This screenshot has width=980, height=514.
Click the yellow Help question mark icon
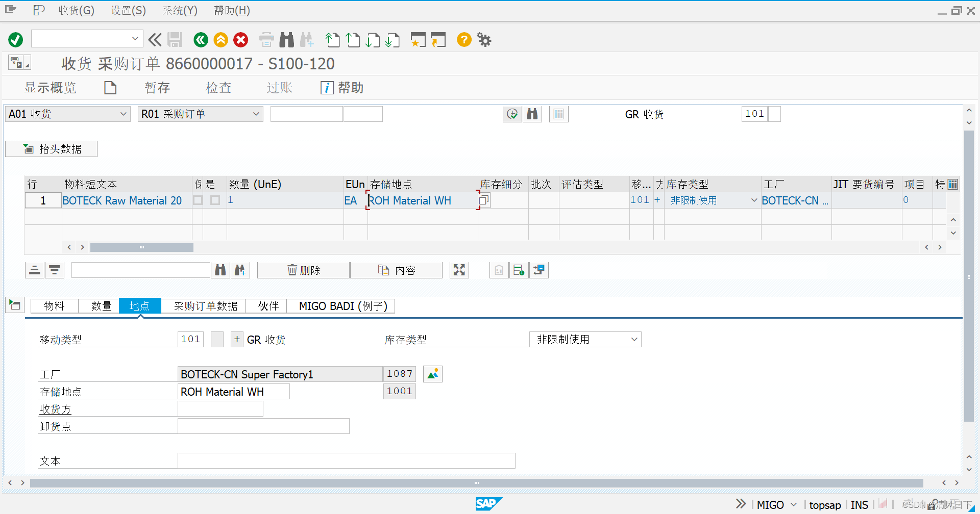point(464,40)
